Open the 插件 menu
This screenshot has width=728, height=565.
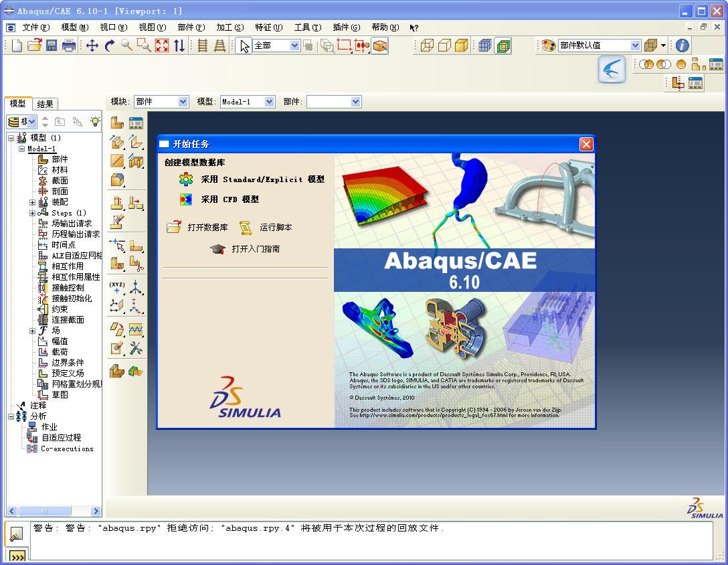tap(346, 28)
